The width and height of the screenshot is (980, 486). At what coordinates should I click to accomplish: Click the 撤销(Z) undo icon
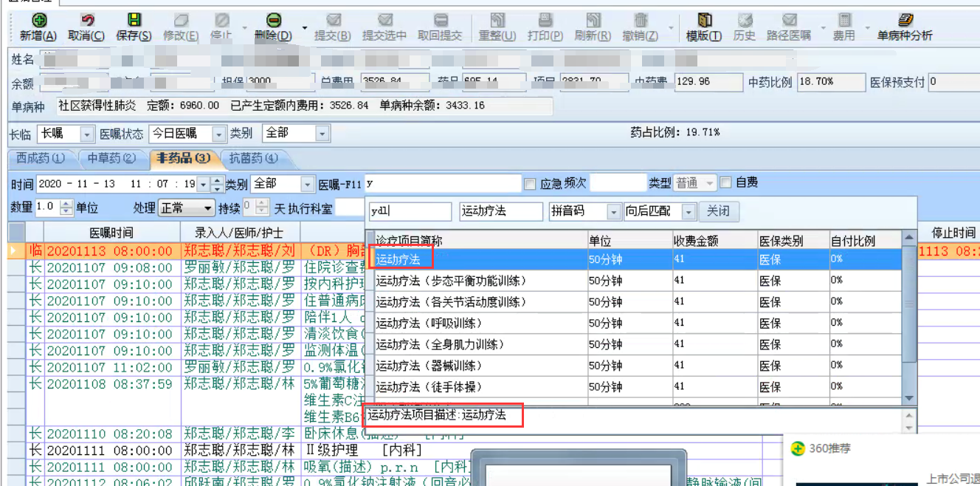click(x=641, y=21)
